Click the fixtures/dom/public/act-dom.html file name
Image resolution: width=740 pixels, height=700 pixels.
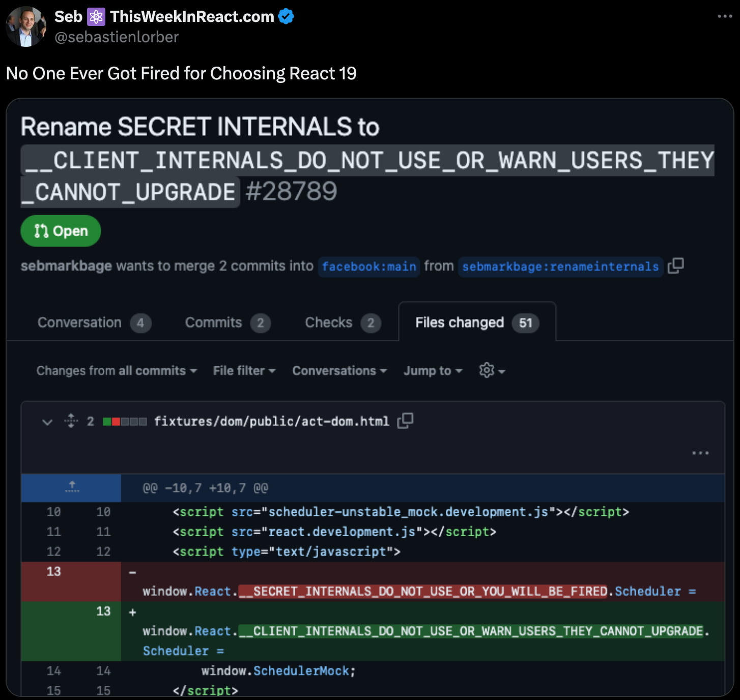[x=271, y=421]
